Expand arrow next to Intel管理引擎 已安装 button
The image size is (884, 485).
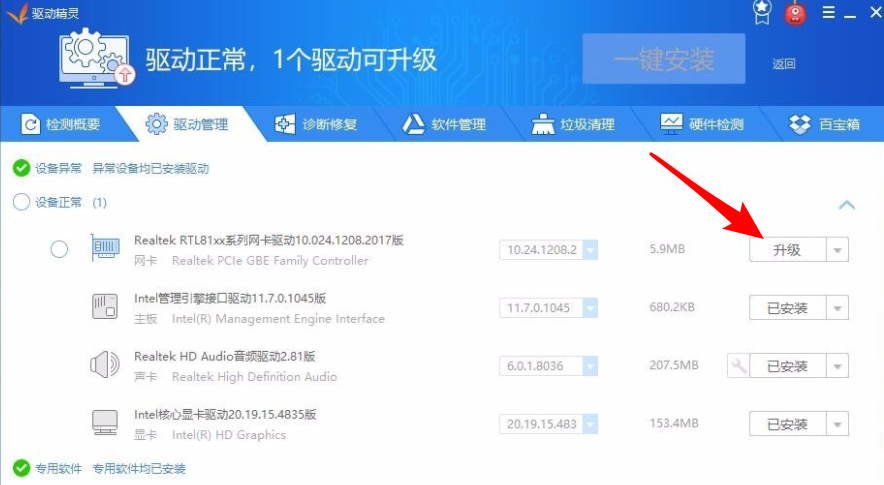pyautogui.click(x=837, y=308)
